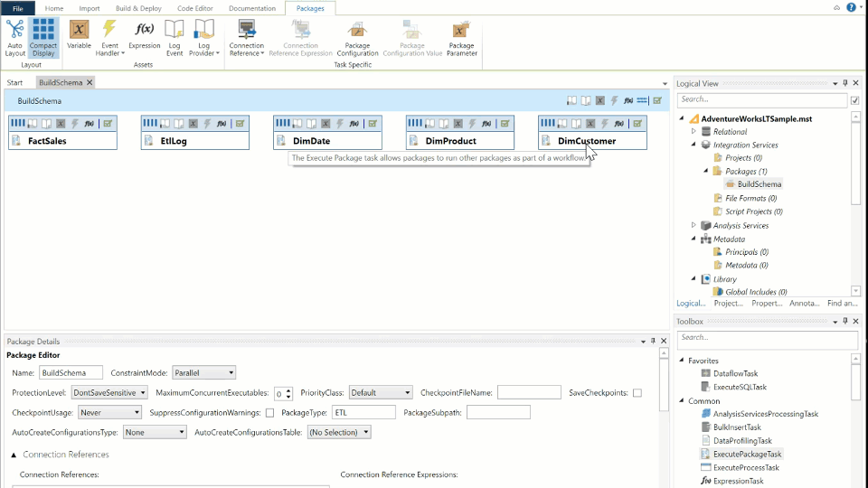Select BuildSchema in the Logical View tree
The height and width of the screenshot is (488, 868).
pyautogui.click(x=759, y=184)
